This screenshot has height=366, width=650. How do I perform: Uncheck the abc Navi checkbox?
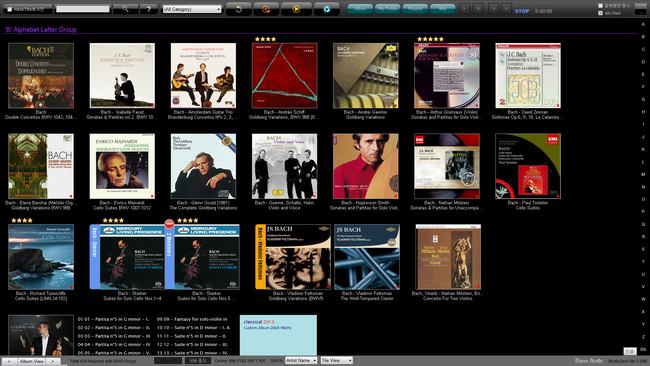(600, 13)
